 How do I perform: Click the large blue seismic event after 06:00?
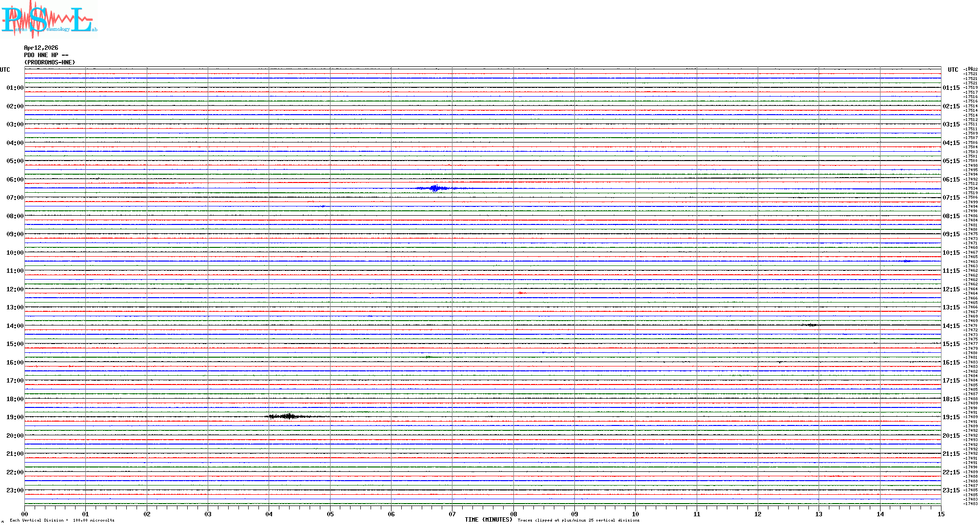[435, 188]
